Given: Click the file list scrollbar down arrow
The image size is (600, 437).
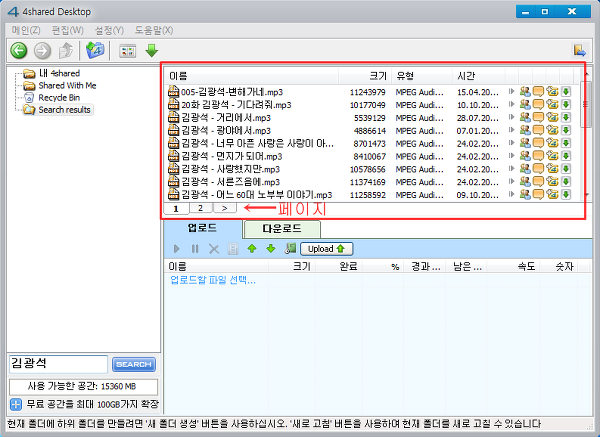Looking at the screenshot, I should [x=587, y=195].
